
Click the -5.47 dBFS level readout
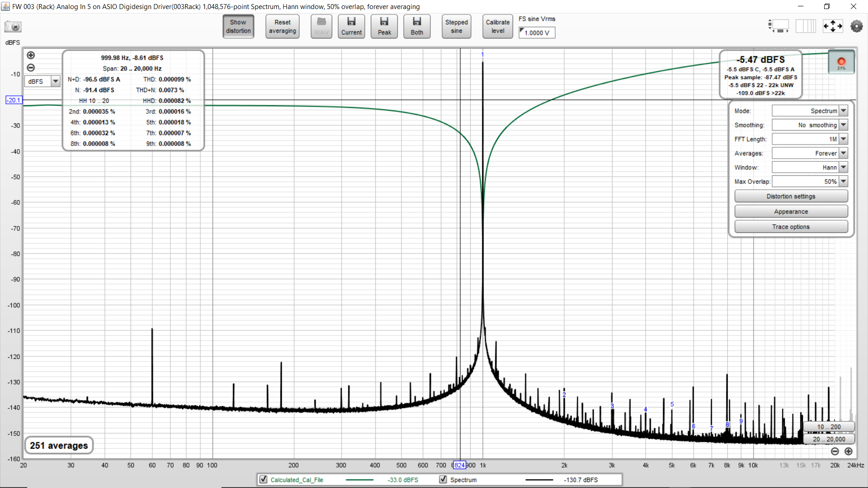tap(760, 60)
